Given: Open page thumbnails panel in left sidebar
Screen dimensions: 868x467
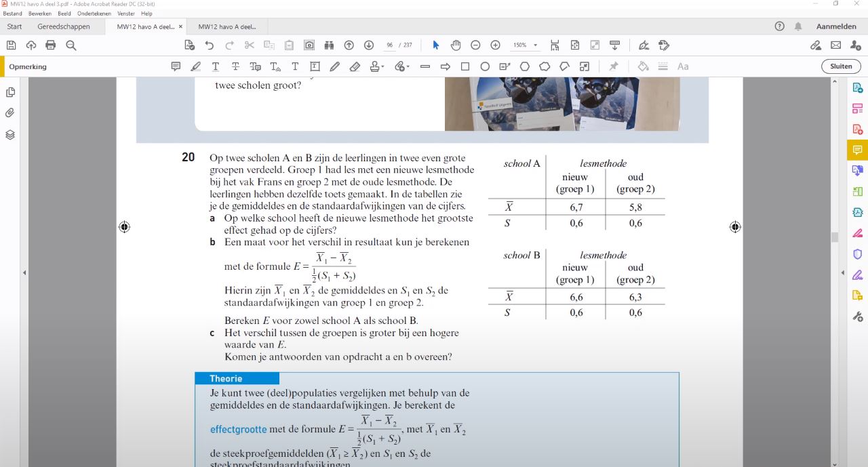Looking at the screenshot, I should tap(10, 92).
